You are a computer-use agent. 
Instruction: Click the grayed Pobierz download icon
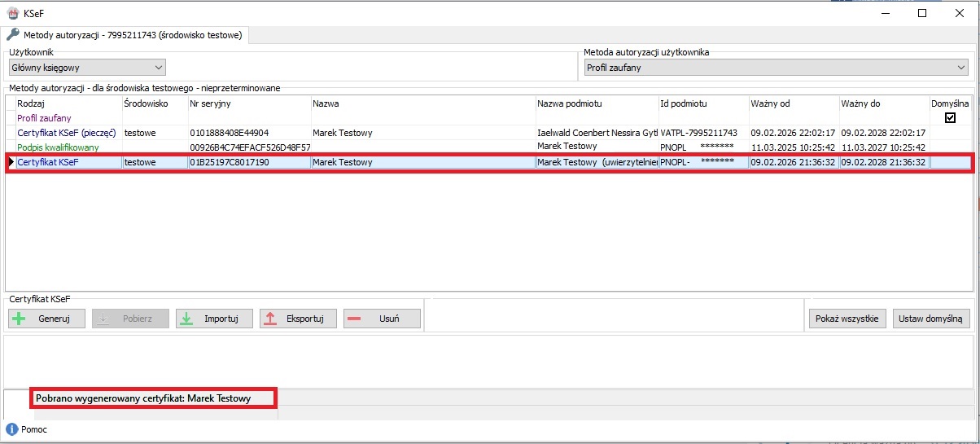tap(103, 319)
